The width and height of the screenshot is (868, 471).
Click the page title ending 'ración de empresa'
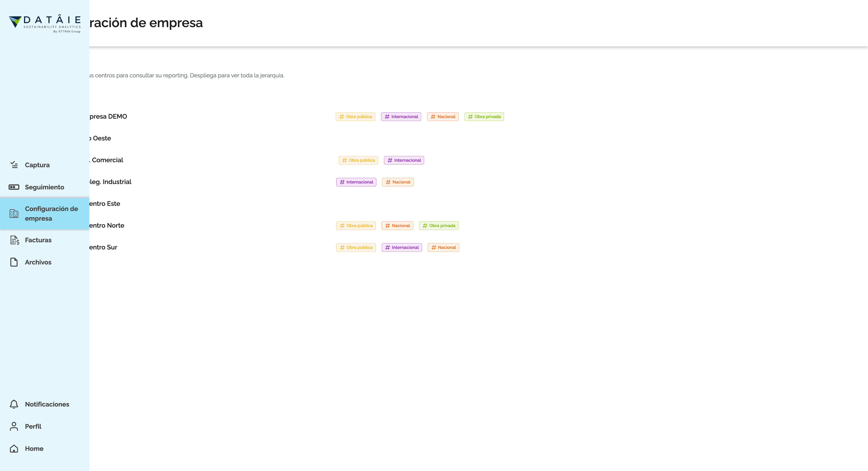pyautogui.click(x=146, y=23)
